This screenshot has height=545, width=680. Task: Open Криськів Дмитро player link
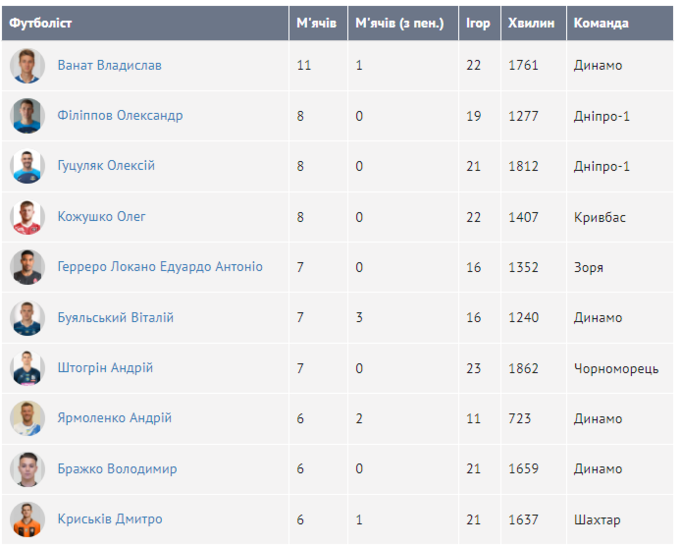tap(109, 520)
